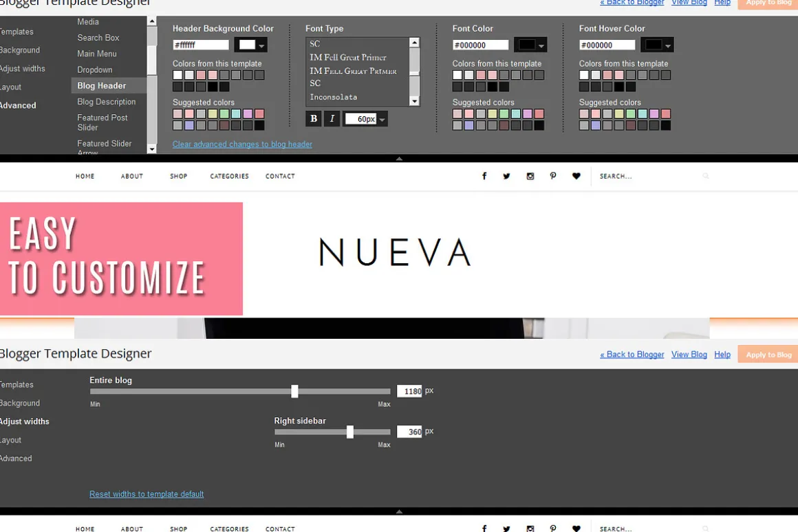Click Twitter icon in upper blog navbar
The image size is (798, 532).
[x=506, y=176]
